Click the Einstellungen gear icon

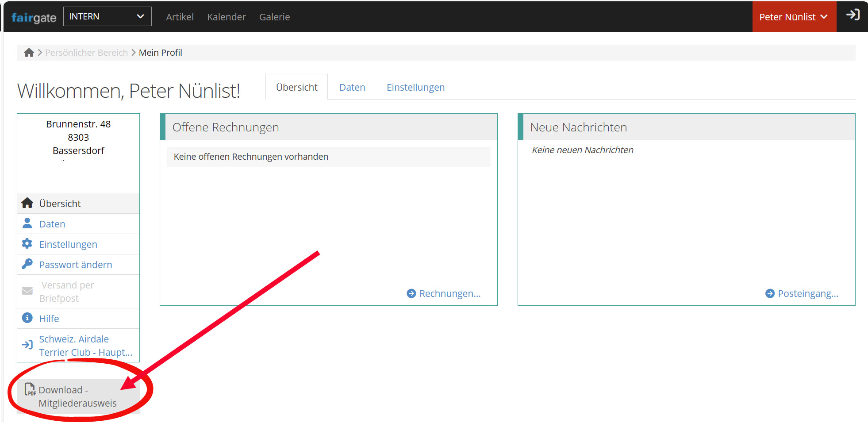(x=27, y=243)
